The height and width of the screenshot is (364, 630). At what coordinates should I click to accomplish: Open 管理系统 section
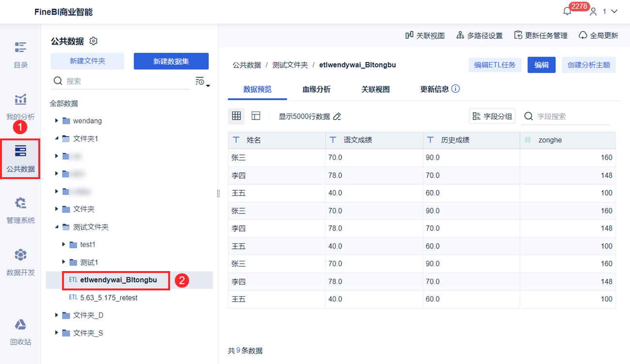pyautogui.click(x=20, y=211)
